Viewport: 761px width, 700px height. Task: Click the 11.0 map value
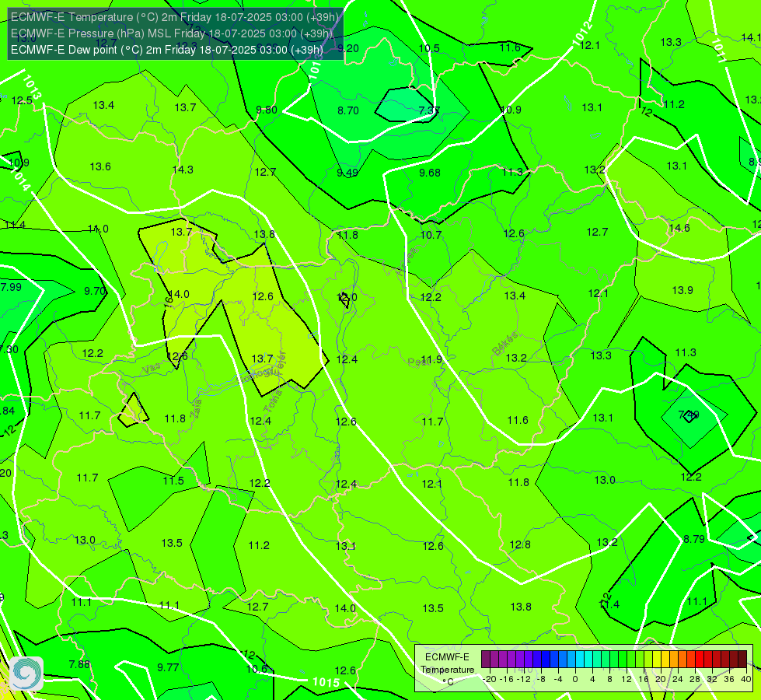tap(98, 229)
